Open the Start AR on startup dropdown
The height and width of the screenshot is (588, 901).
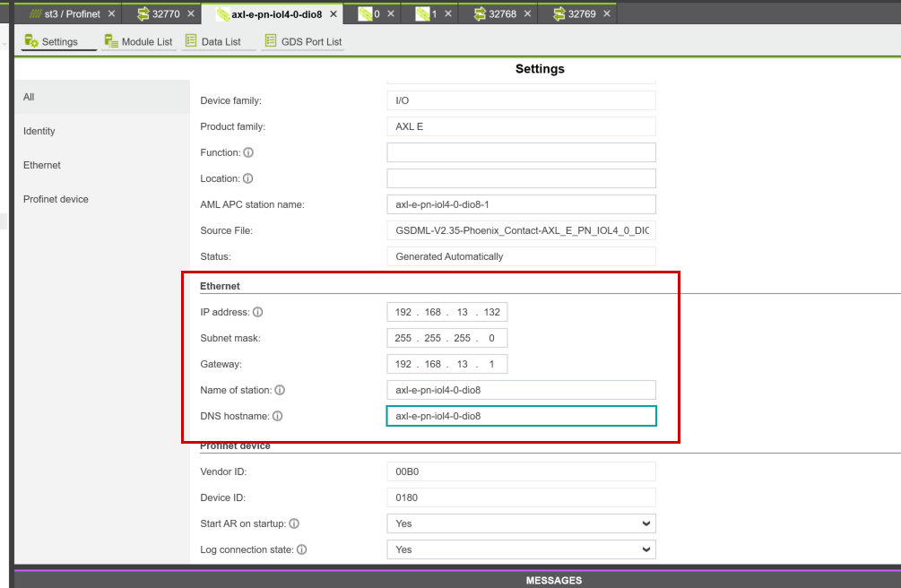[521, 523]
